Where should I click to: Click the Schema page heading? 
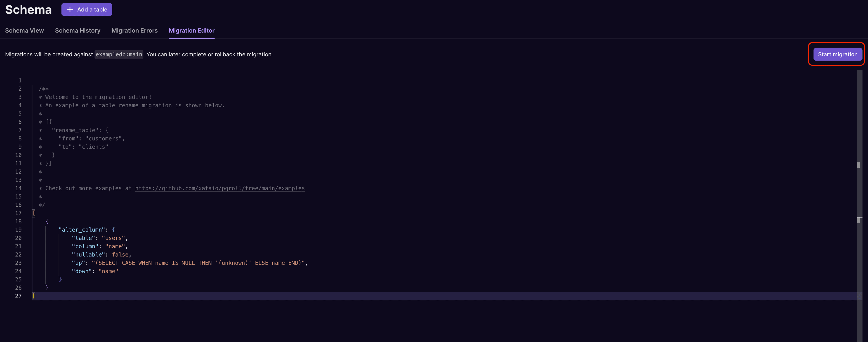pos(28,9)
